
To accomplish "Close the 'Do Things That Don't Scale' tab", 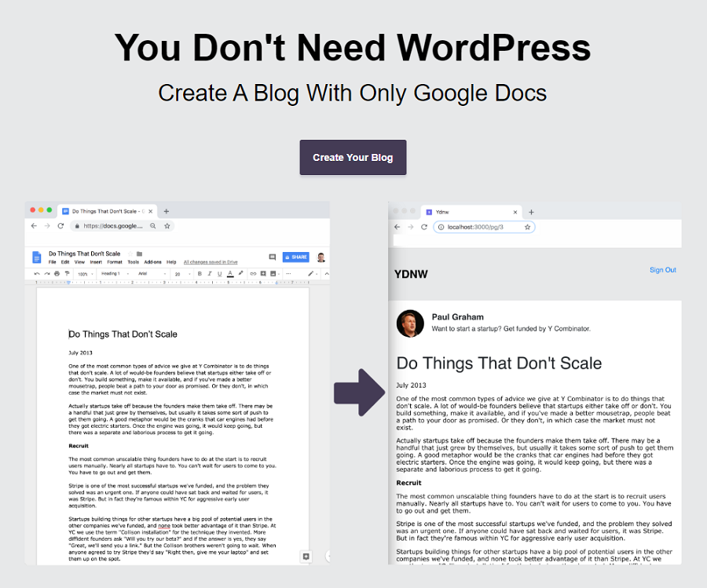I will pyautogui.click(x=151, y=211).
